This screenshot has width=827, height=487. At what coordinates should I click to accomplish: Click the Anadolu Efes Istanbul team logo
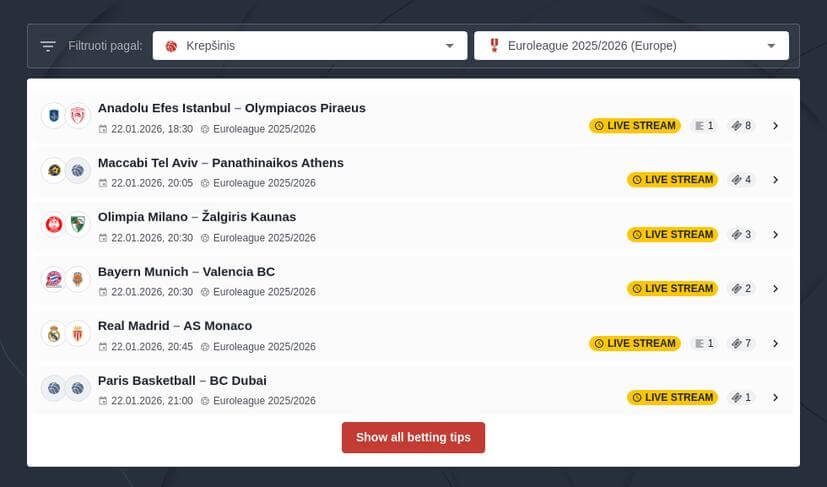tap(53, 116)
